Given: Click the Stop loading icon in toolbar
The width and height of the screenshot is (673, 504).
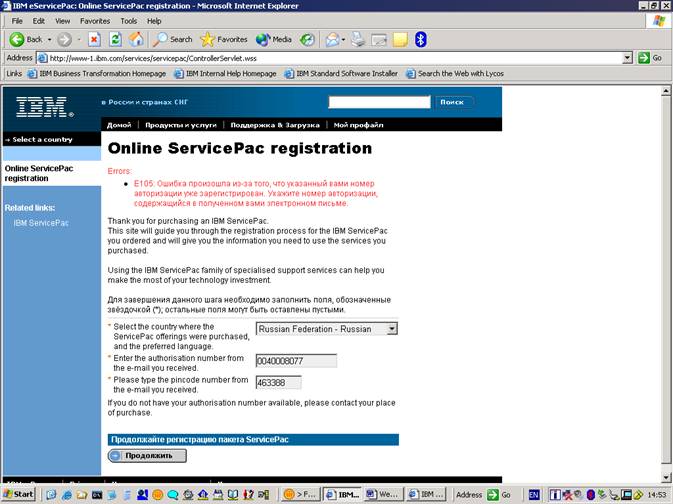Looking at the screenshot, I should coord(94,39).
